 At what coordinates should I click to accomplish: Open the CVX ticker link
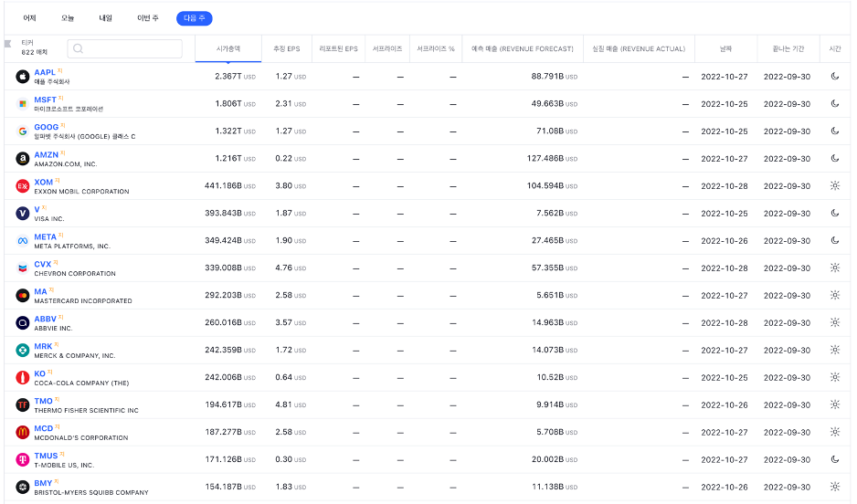pyautogui.click(x=43, y=264)
